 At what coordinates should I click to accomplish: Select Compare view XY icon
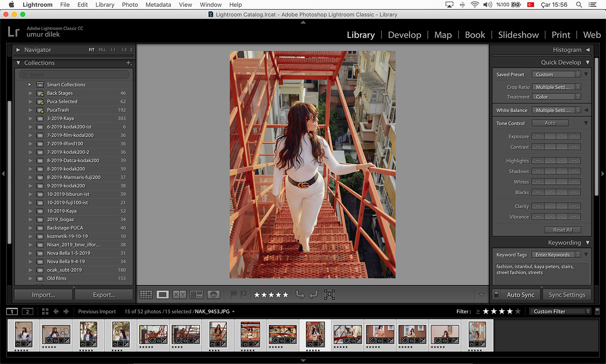coord(179,295)
